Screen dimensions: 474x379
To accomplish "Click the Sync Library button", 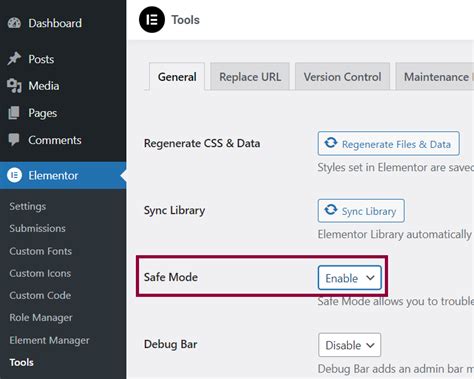I will tap(361, 211).
